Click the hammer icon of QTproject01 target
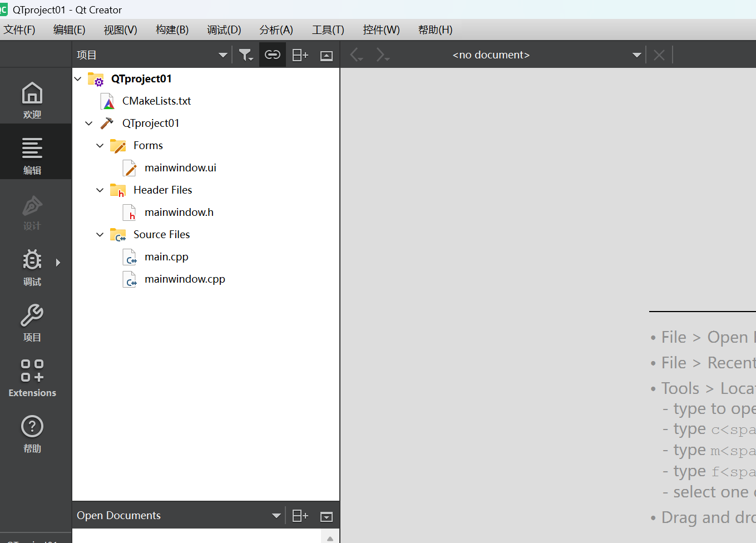Screen dimensions: 756x543 [x=107, y=123]
